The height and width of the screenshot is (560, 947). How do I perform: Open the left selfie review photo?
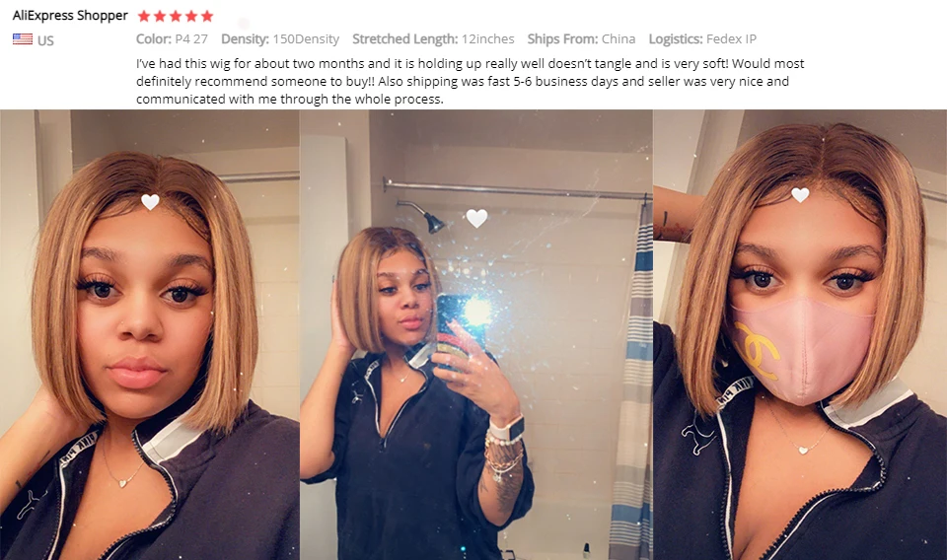point(149,334)
